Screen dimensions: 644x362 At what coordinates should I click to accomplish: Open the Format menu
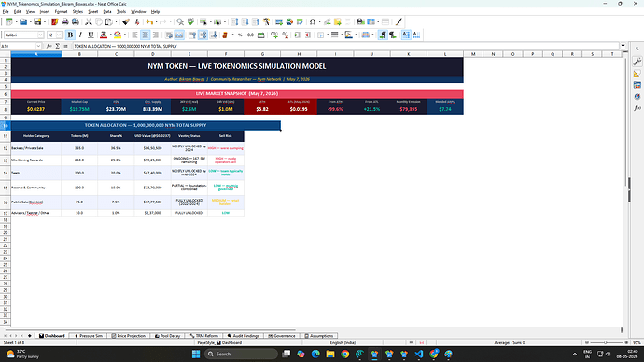[61, 12]
